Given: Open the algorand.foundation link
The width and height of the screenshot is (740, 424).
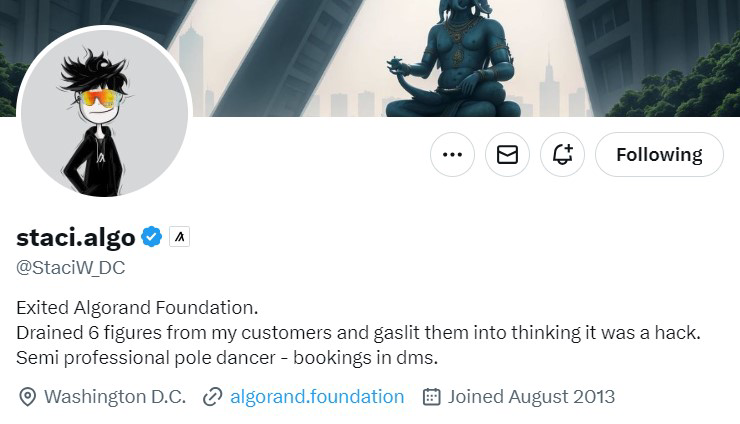Looking at the screenshot, I should click(317, 397).
